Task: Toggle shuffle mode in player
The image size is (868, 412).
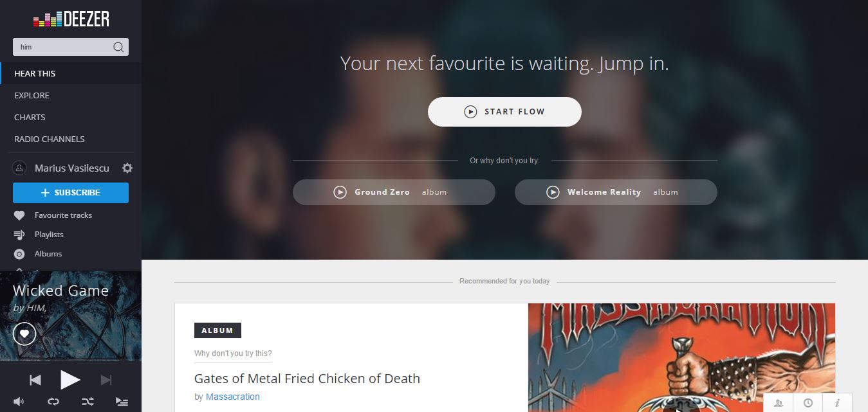Action: point(88,401)
